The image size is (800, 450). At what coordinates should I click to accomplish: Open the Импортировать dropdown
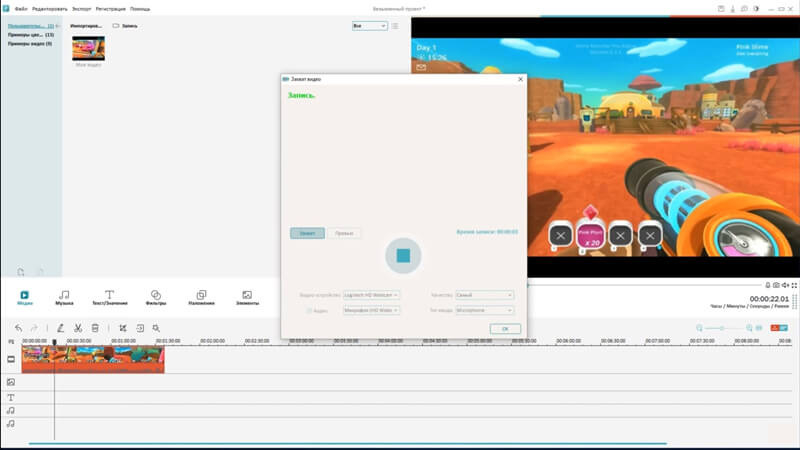click(86, 26)
